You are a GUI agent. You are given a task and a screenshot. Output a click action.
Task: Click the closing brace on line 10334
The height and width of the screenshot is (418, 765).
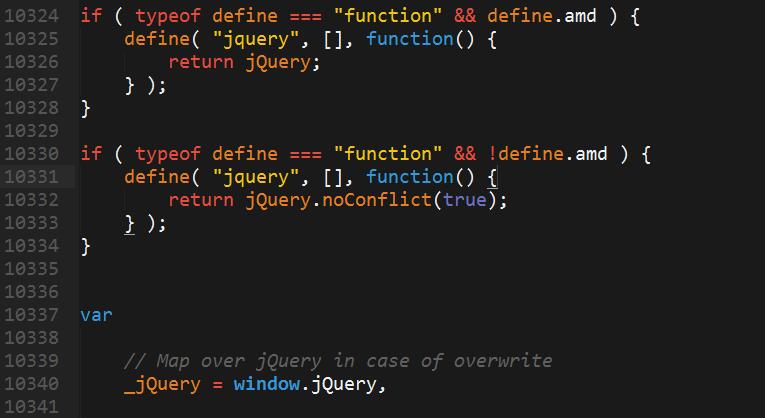click(x=86, y=246)
